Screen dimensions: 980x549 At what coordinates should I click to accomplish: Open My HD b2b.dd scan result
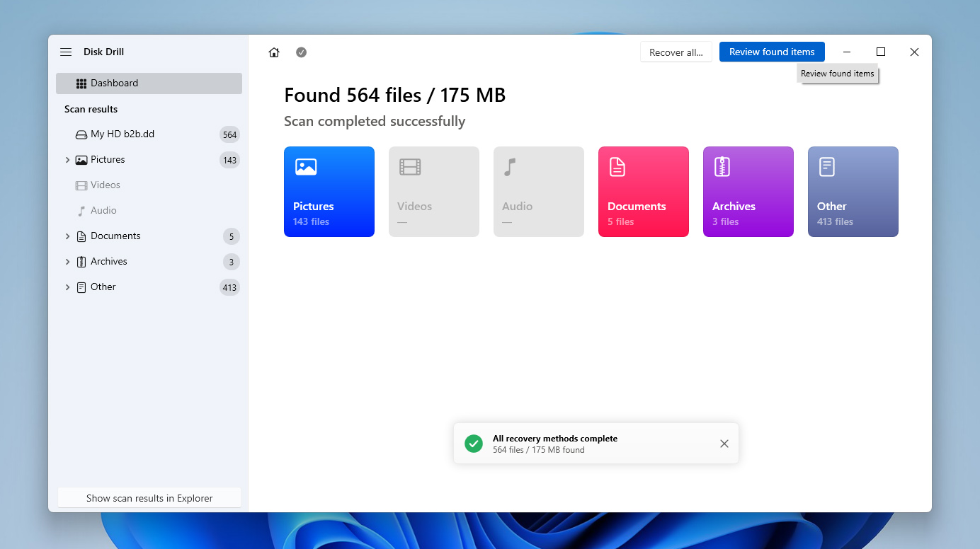pyautogui.click(x=149, y=134)
